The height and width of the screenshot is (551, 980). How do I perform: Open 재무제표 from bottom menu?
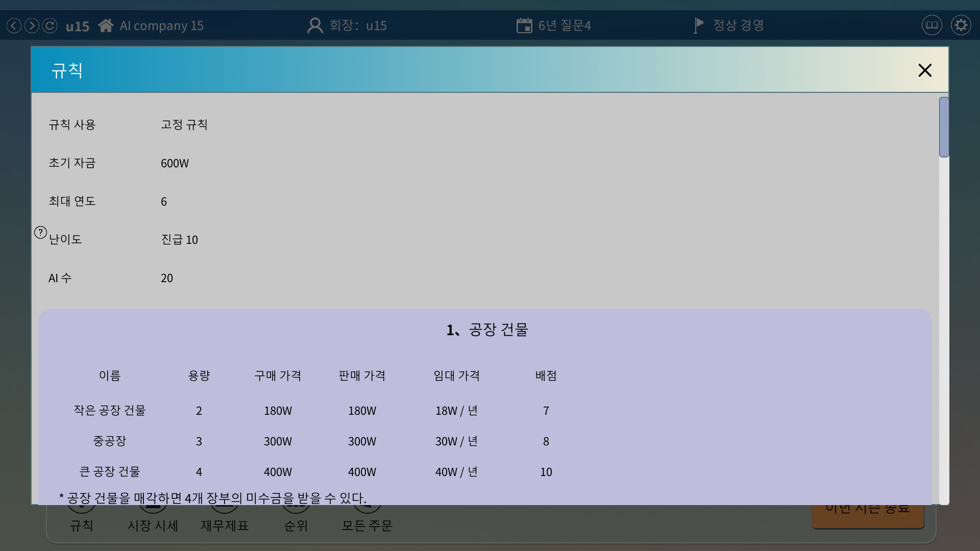click(x=225, y=525)
